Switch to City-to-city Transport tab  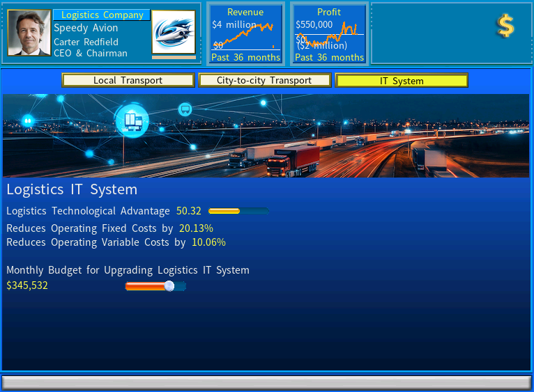tap(265, 80)
